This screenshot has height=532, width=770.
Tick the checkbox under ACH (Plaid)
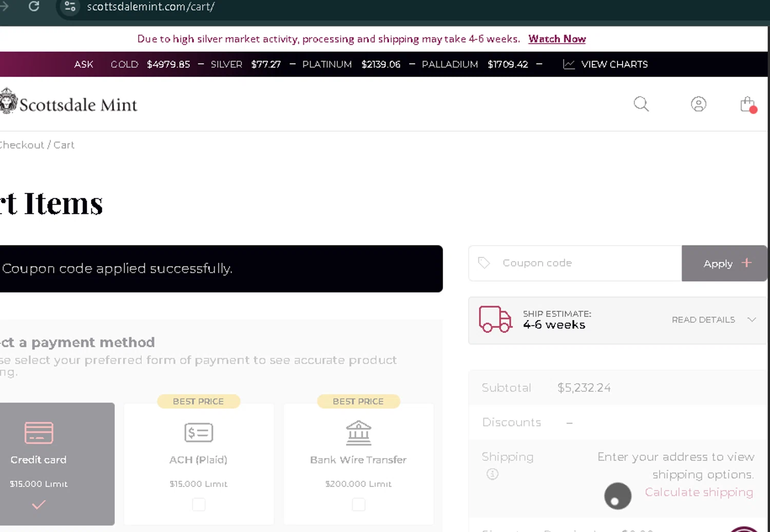pyautogui.click(x=199, y=505)
